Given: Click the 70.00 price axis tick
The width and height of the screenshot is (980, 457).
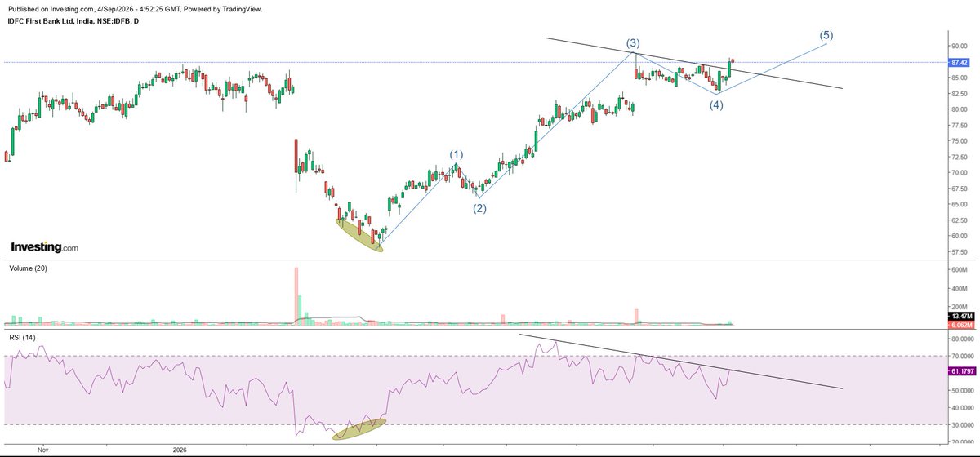Looking at the screenshot, I should click(x=959, y=173).
